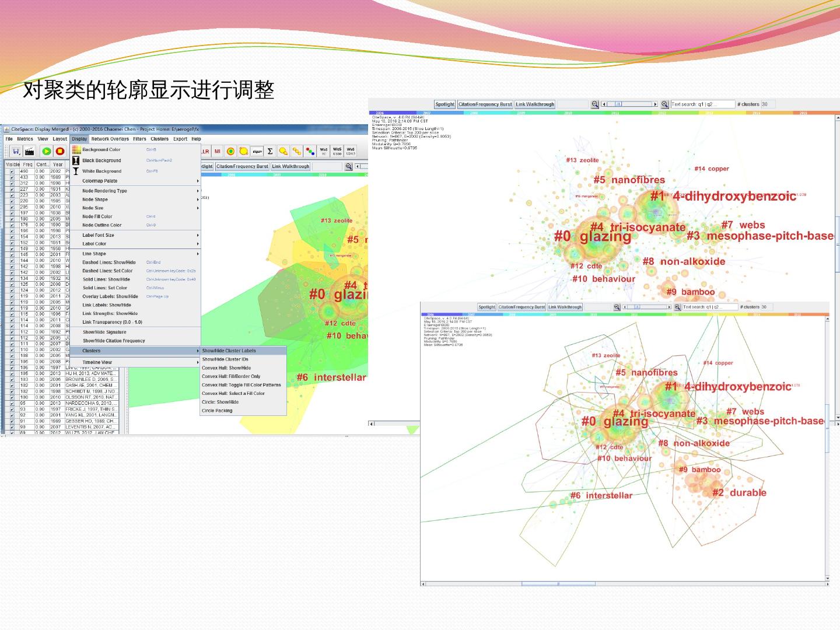
Task: Click Link Walkthrough button in left window
Action: pos(290,166)
